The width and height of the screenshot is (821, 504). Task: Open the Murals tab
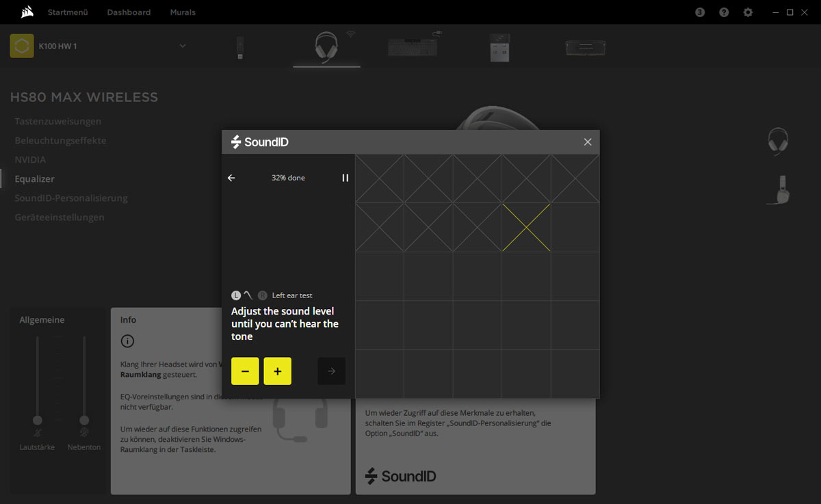[183, 12]
